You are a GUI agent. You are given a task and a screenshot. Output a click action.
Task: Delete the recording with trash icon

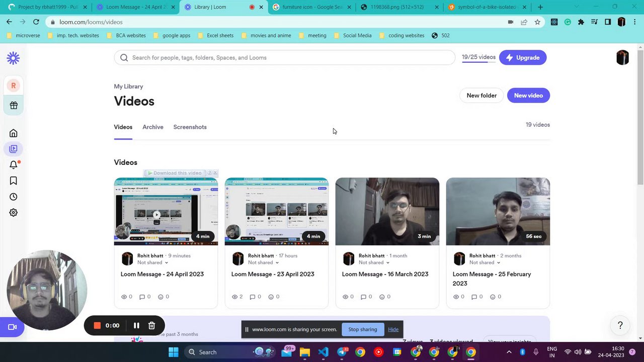coord(151,326)
